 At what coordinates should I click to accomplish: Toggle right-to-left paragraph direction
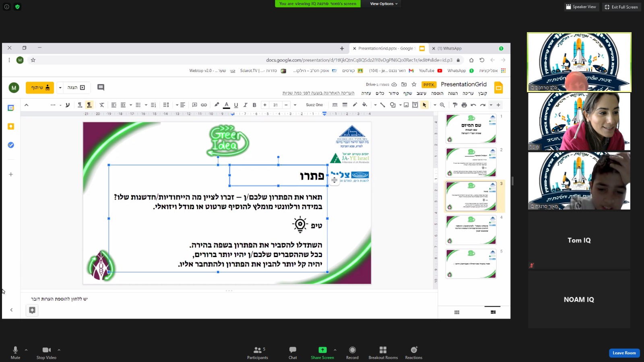[x=89, y=105]
